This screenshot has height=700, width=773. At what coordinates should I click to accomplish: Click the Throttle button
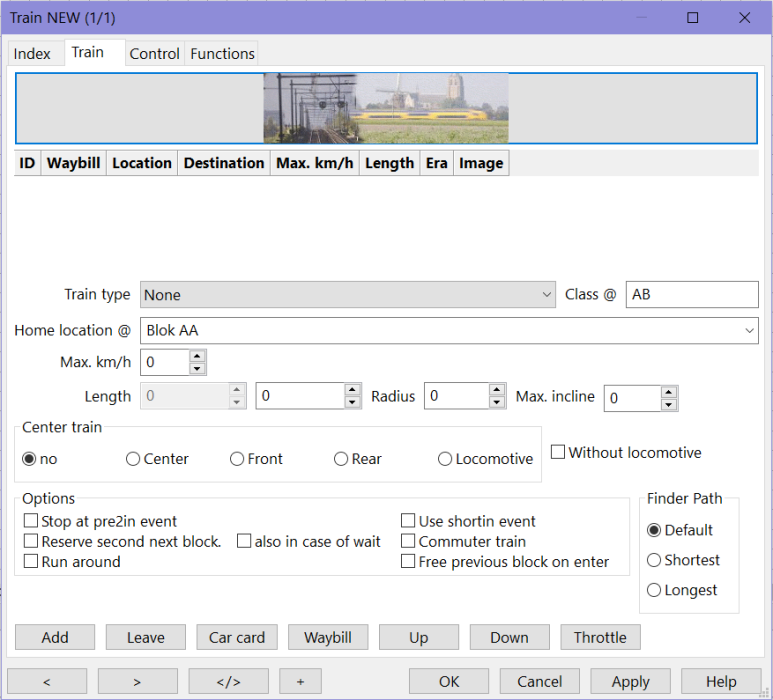coord(600,638)
